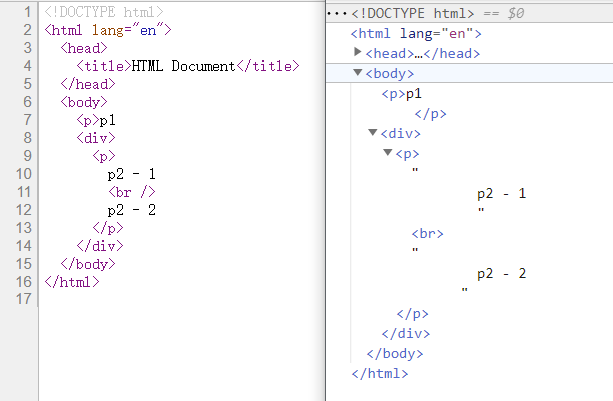
Task: Click the <p>p1 line in source editor
Action: [96, 120]
